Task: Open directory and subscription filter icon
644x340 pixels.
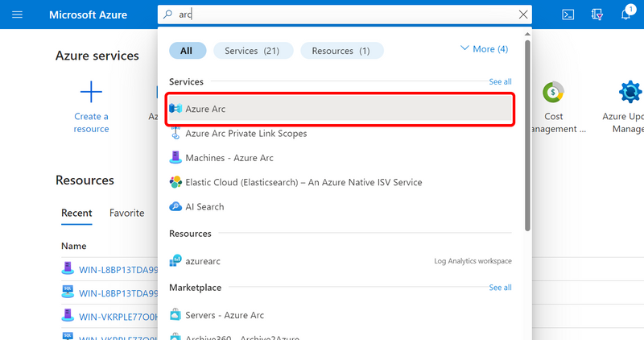Action: 597,15
